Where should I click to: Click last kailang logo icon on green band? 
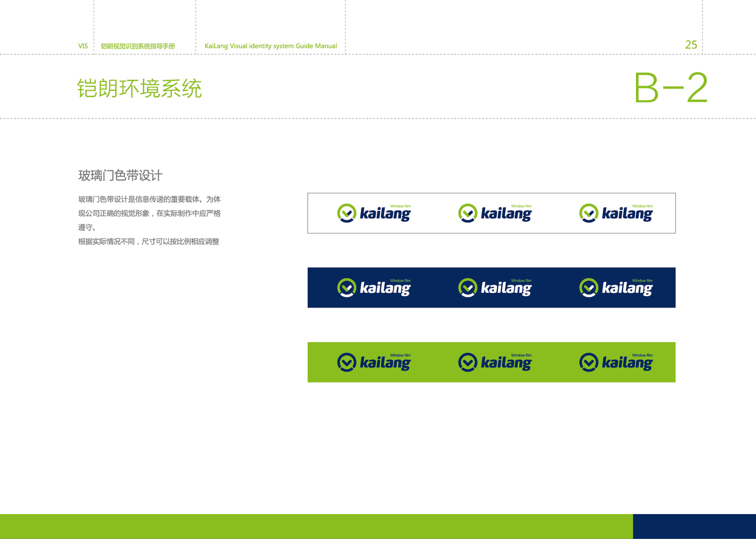(589, 362)
